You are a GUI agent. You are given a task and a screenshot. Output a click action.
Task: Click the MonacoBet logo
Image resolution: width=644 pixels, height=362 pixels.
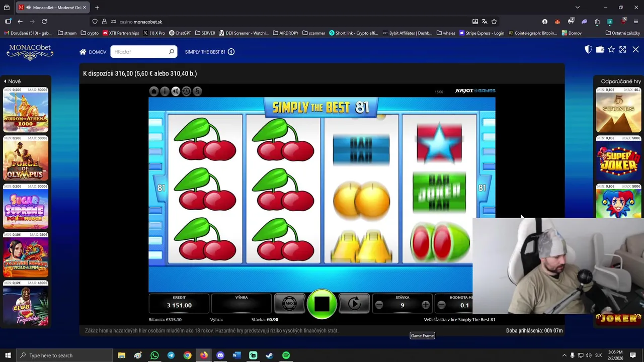(30, 52)
